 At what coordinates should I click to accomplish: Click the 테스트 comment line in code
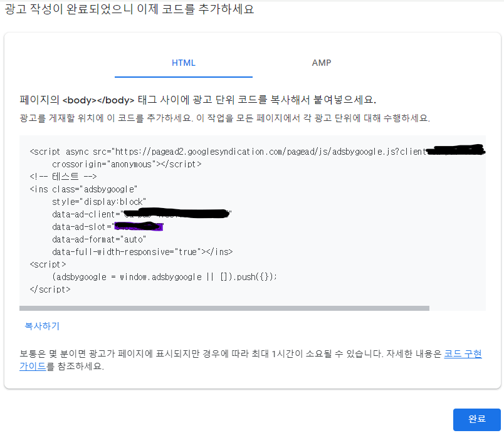56,175
